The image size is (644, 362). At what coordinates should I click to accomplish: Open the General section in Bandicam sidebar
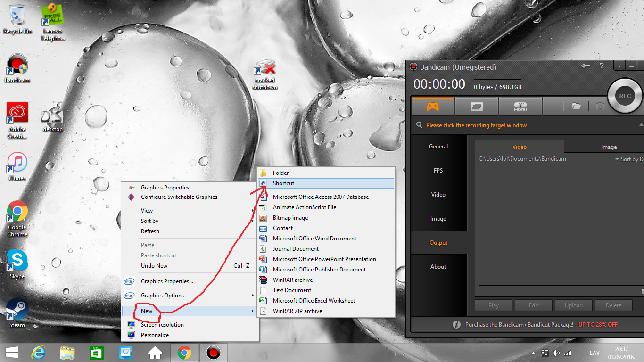click(x=438, y=147)
